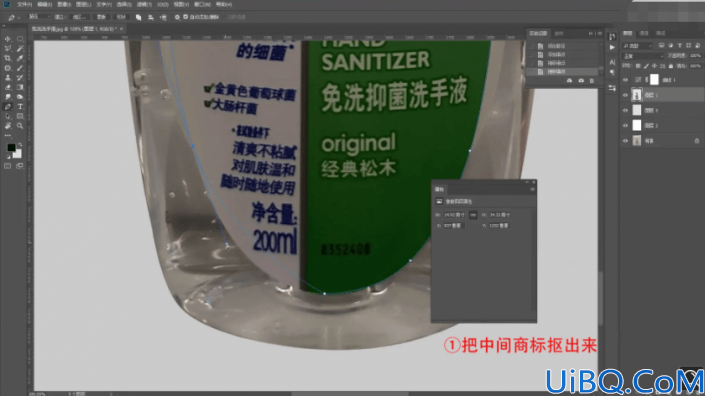Select the Eraser tool
The width and height of the screenshot is (705, 396).
point(8,87)
